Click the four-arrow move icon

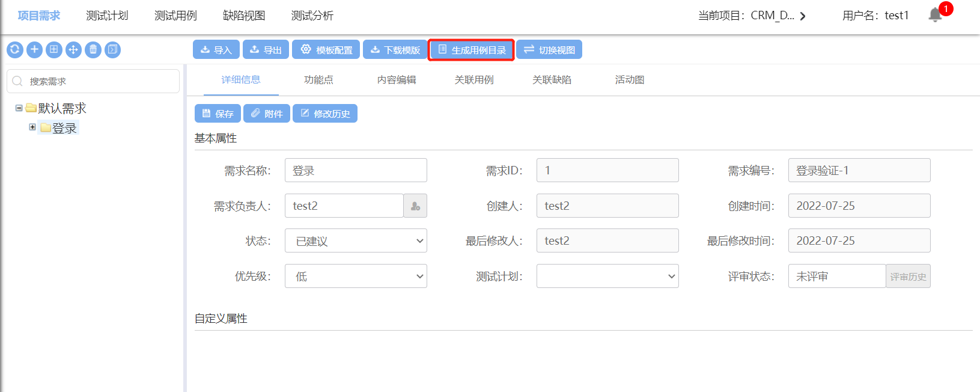(x=73, y=50)
